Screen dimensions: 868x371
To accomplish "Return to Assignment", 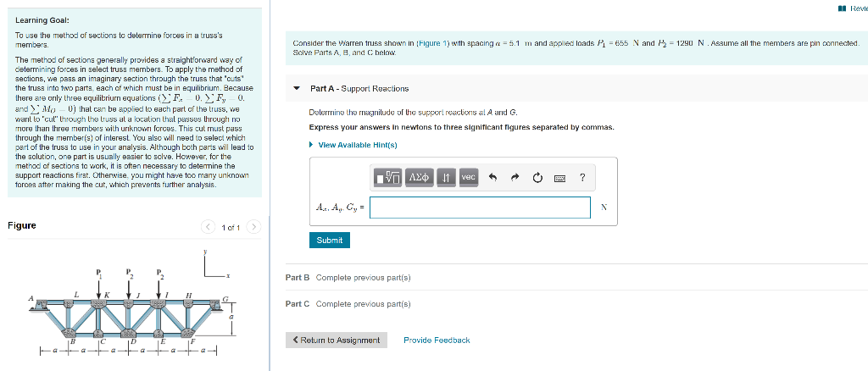I will click(x=337, y=340).
